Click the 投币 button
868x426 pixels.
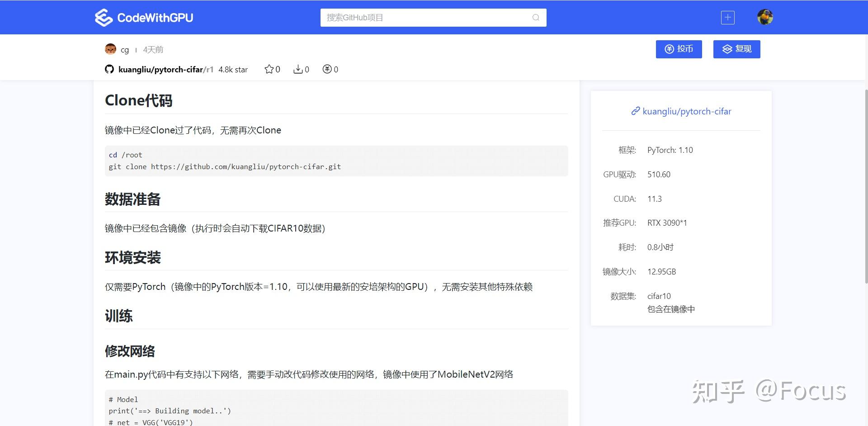tap(679, 49)
